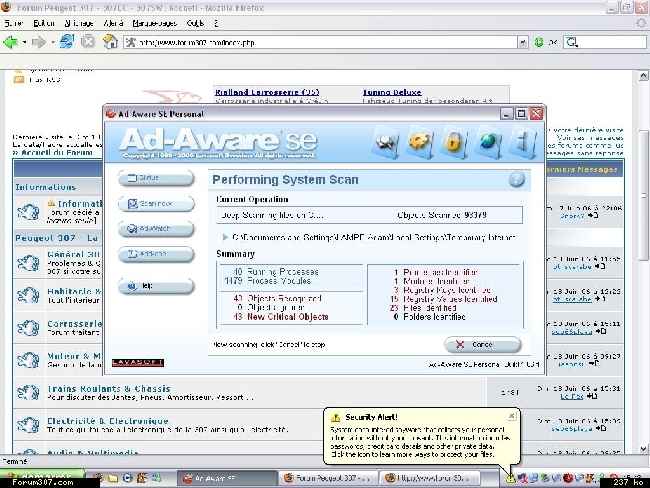Click the page scrollbar up arrow
Screen dimensions: 650x488
pos(643,75)
